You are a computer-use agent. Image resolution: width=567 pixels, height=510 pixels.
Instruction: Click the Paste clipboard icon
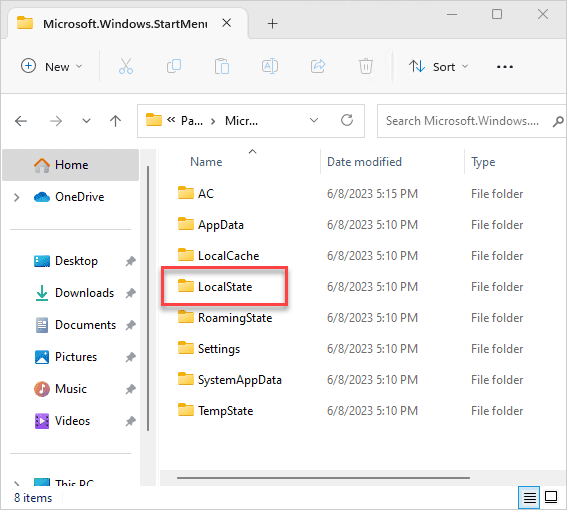222,67
